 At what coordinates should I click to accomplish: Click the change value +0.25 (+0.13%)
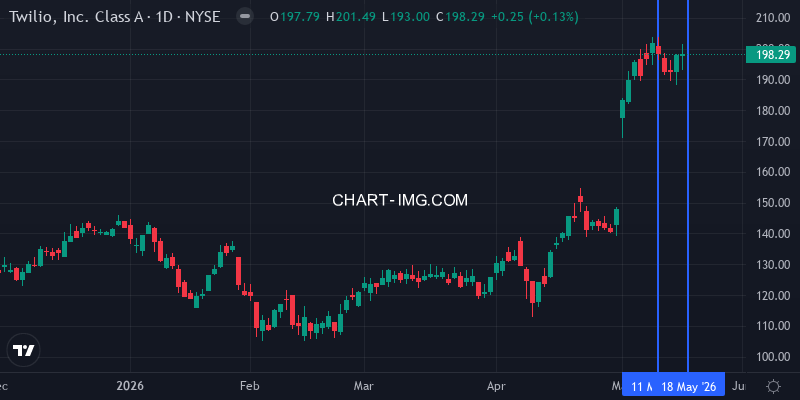[x=535, y=17]
